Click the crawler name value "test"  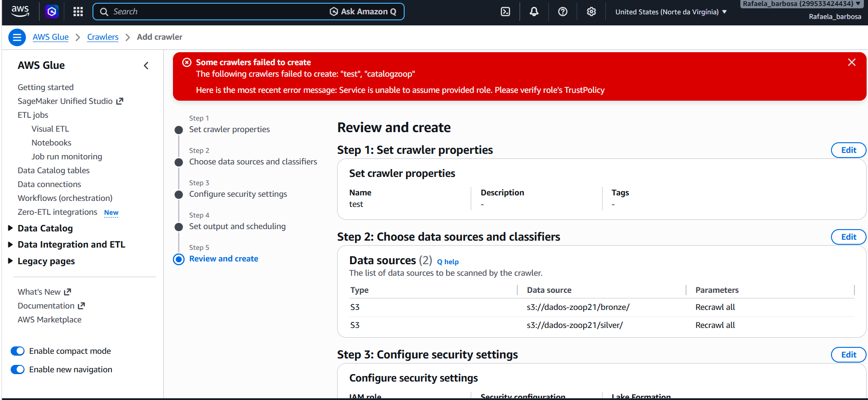356,204
